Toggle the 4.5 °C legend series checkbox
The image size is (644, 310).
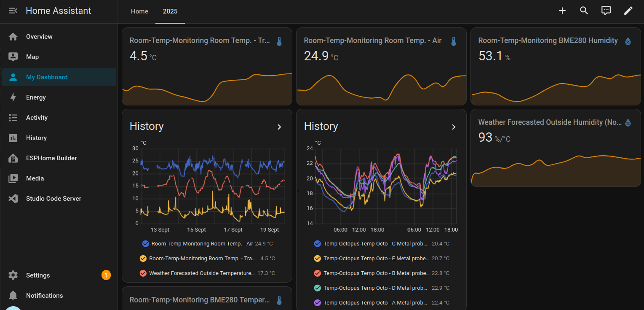143,259
